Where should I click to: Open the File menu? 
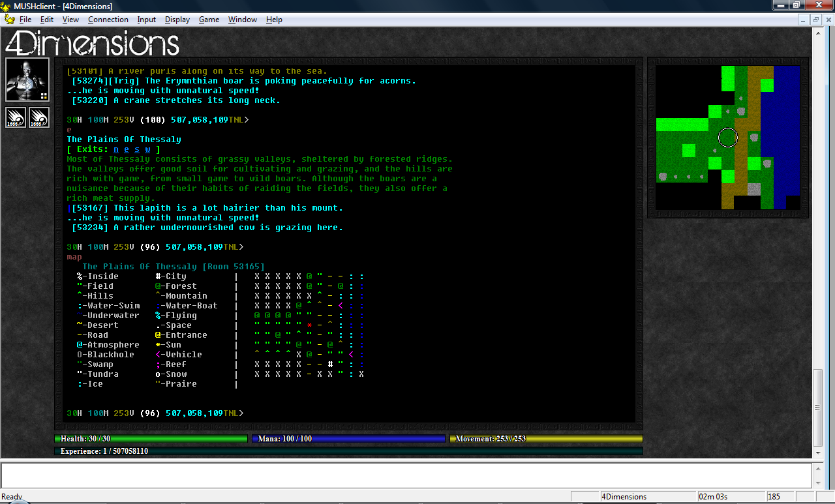pyautogui.click(x=25, y=20)
